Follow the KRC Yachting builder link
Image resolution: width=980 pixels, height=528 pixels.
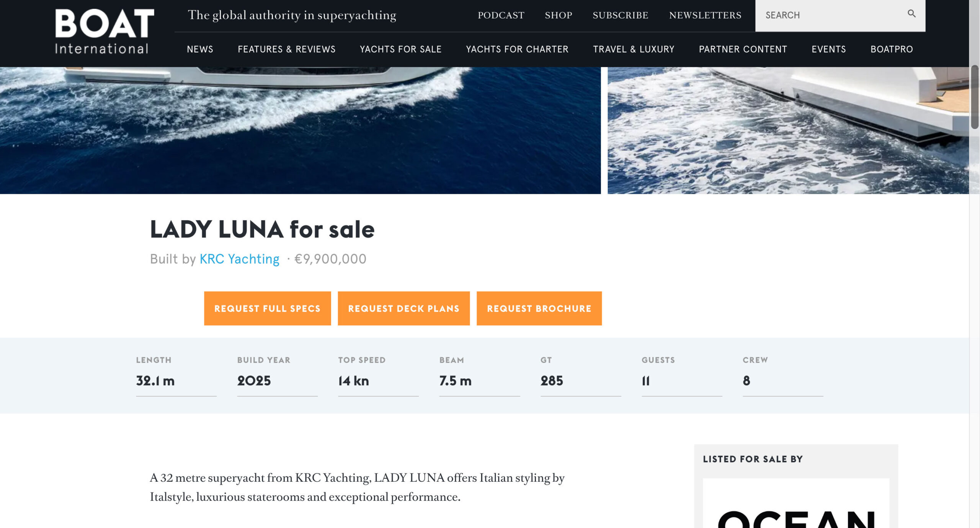(x=239, y=259)
